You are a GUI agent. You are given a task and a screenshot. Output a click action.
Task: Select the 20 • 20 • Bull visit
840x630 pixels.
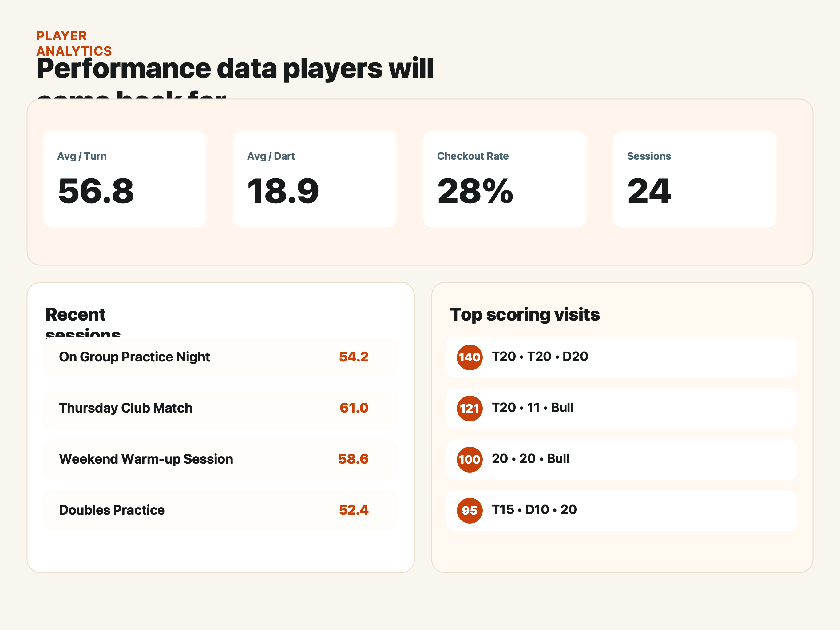(622, 459)
